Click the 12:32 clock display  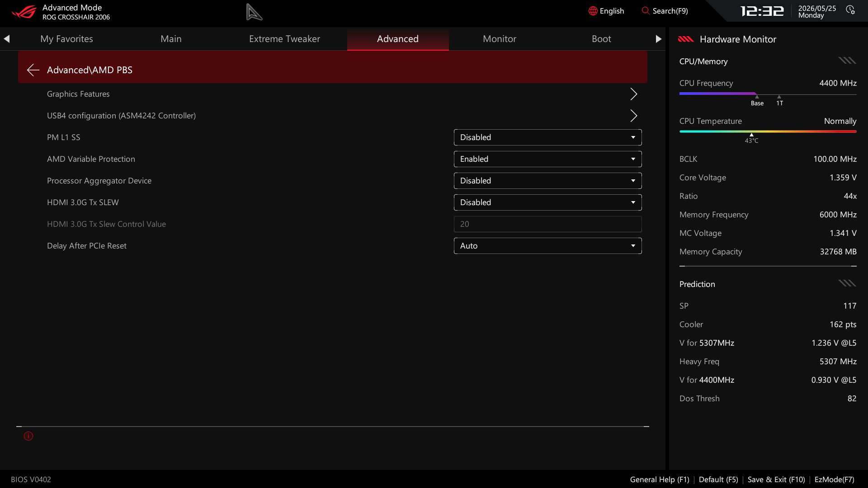[x=762, y=11]
